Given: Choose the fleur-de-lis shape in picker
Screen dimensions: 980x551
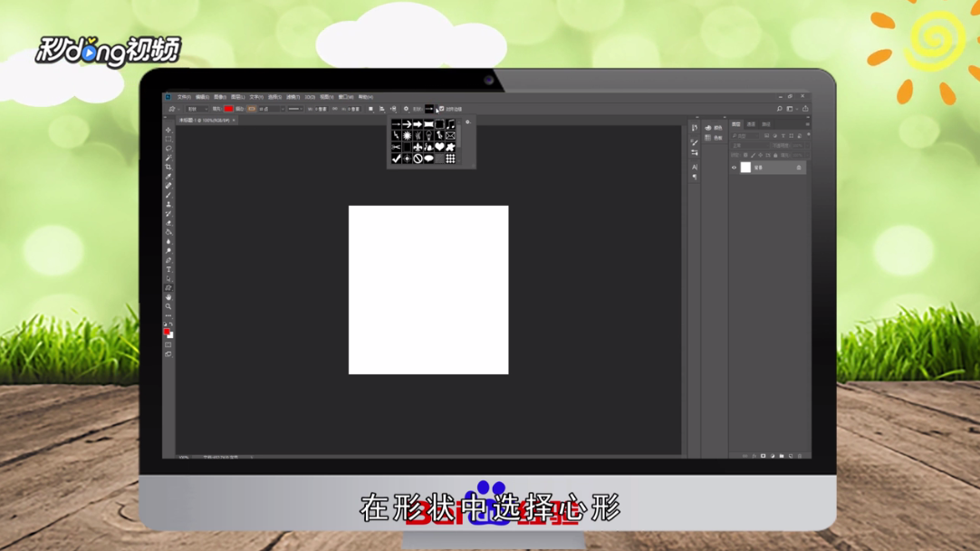Looking at the screenshot, I should point(418,147).
